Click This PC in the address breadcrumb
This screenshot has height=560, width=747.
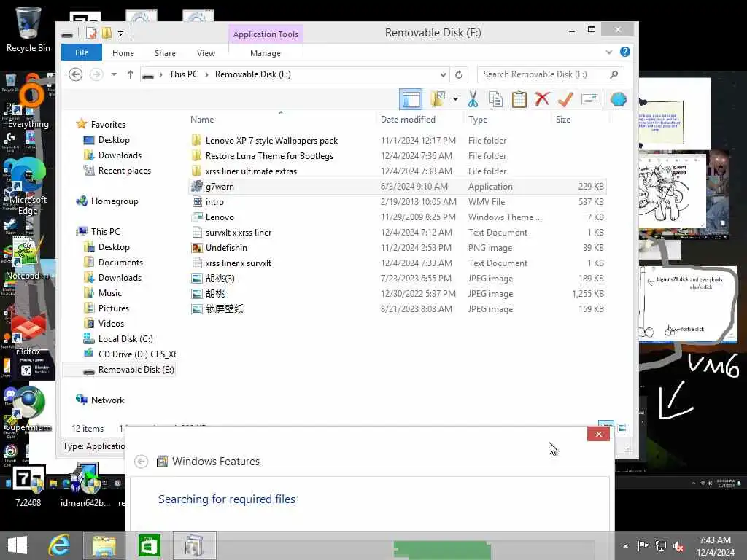(183, 74)
